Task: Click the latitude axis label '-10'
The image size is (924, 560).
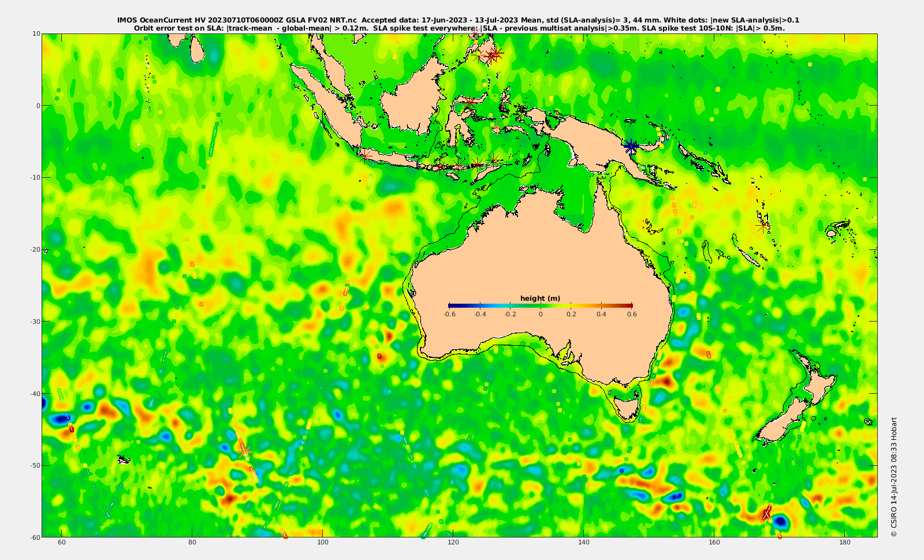Action: tap(35, 177)
